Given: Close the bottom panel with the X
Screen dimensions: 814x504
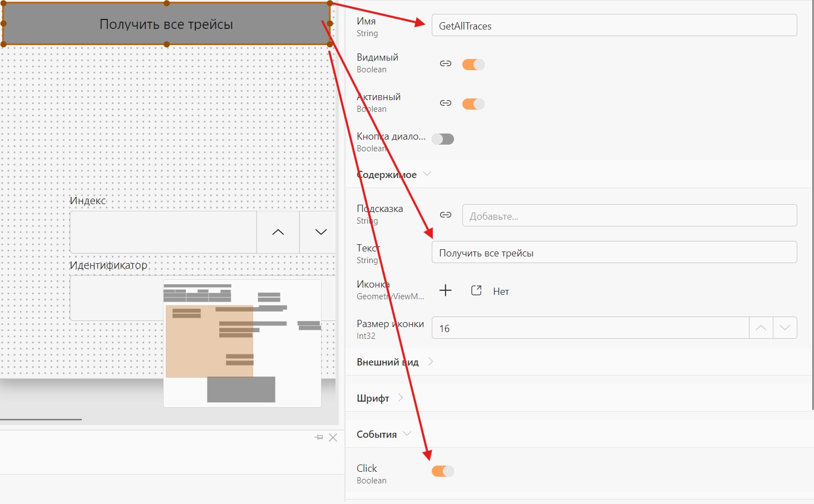Looking at the screenshot, I should pos(333,437).
